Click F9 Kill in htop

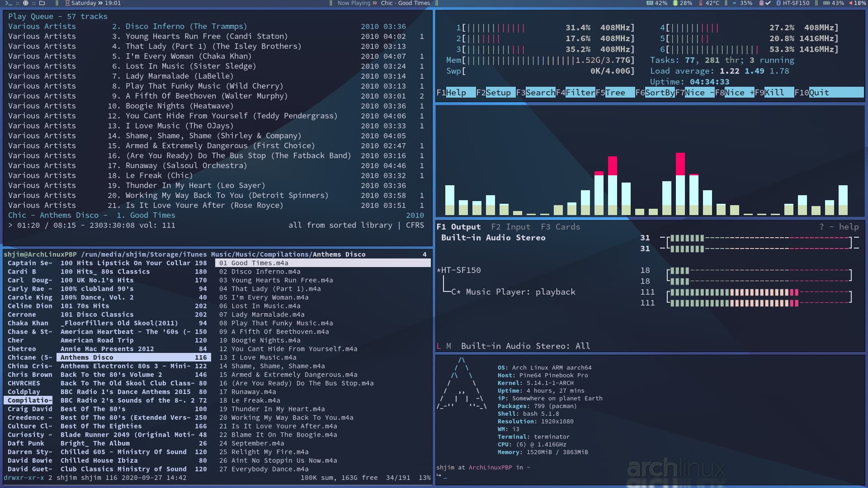click(x=774, y=93)
